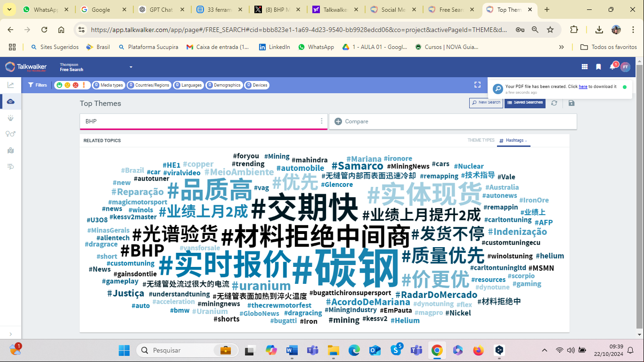Open the Thompson Free Search project dropdown
The image size is (644, 362).
coord(96,67)
